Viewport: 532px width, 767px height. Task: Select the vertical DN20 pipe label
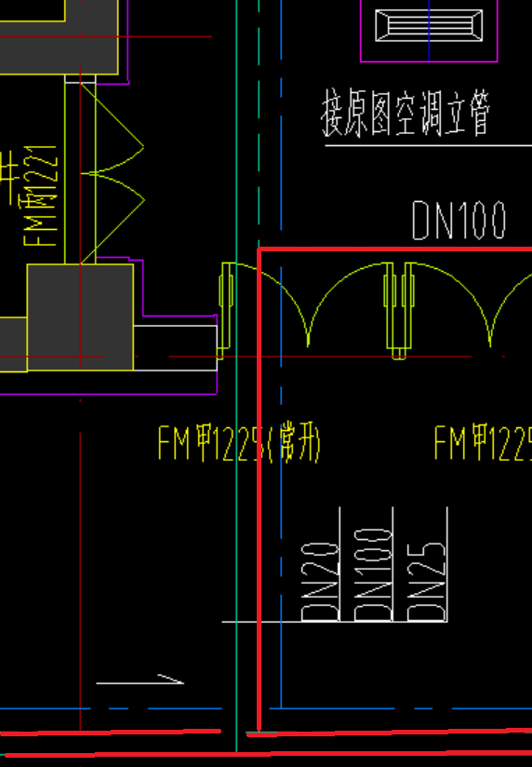(x=320, y=581)
